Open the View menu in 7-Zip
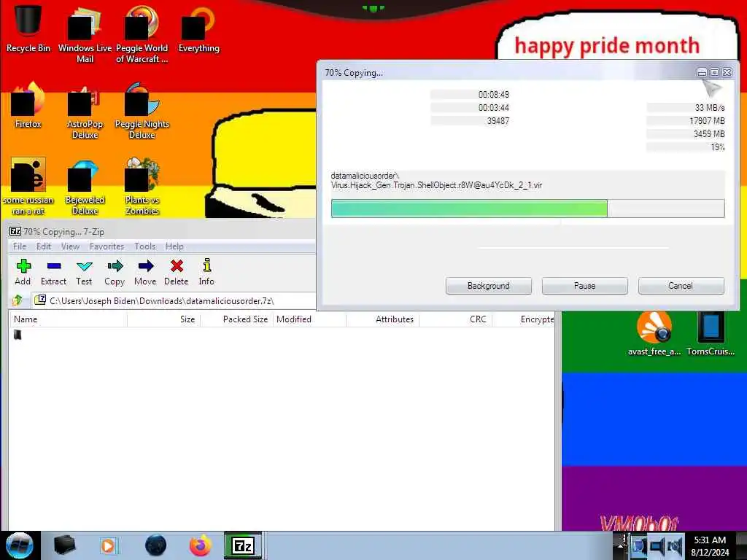The width and height of the screenshot is (747, 560). [x=70, y=246]
